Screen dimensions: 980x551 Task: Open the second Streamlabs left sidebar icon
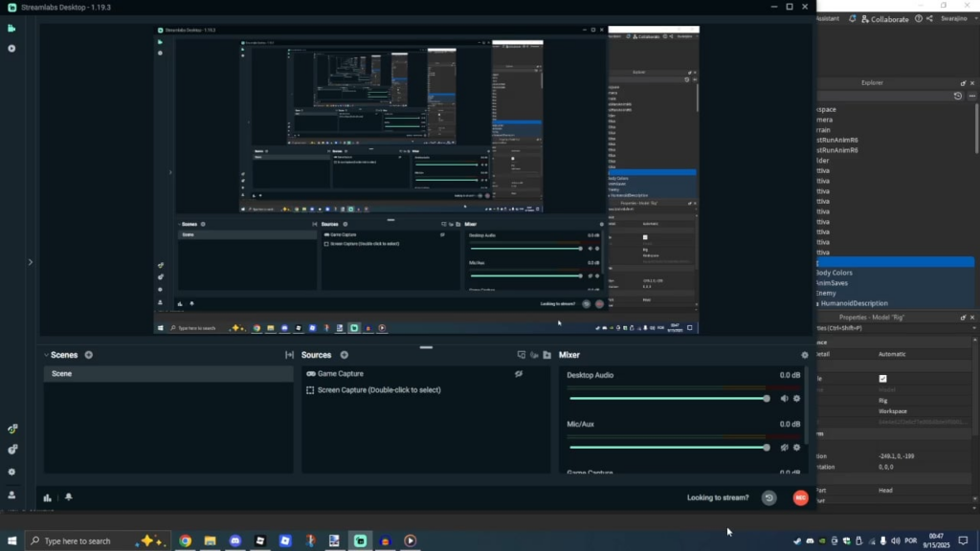click(11, 48)
